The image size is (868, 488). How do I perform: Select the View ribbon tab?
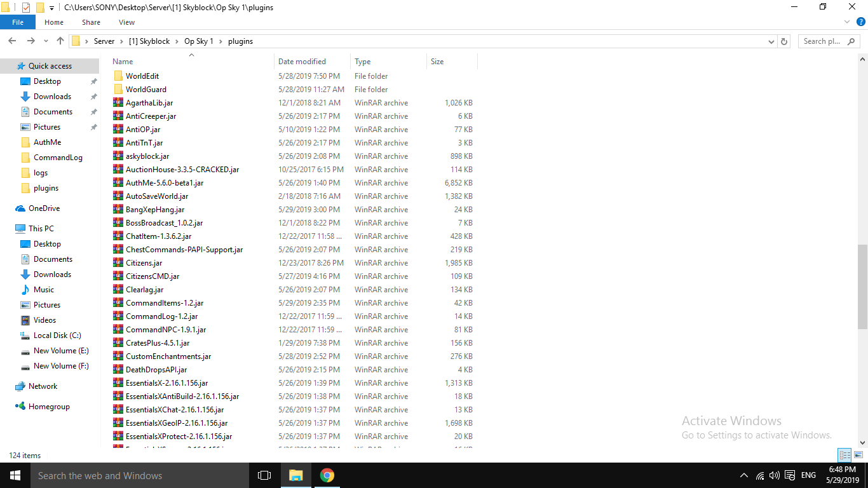click(x=126, y=22)
